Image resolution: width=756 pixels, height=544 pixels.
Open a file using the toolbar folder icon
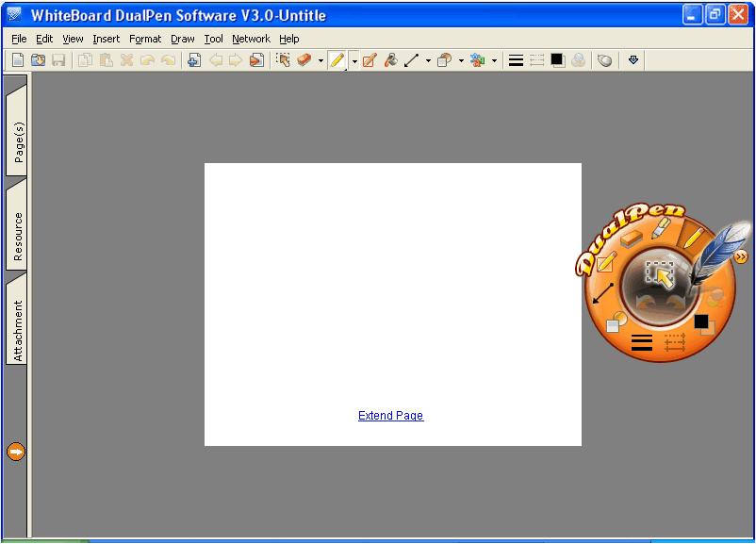38,60
